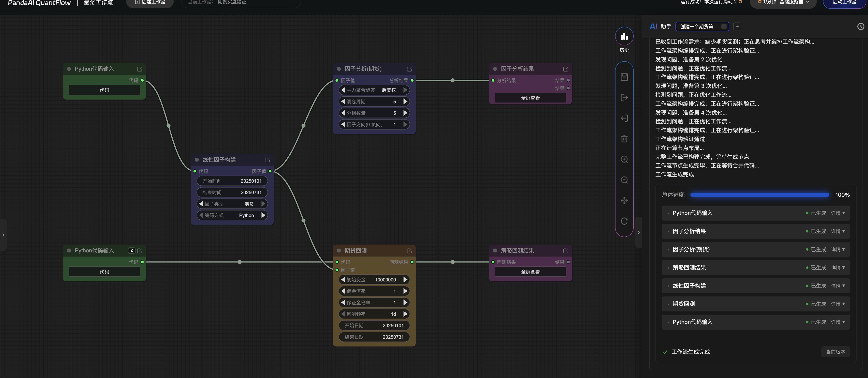Select the 创建一个期货策... chat tab
Screen dimensions: 868x378
point(699,26)
